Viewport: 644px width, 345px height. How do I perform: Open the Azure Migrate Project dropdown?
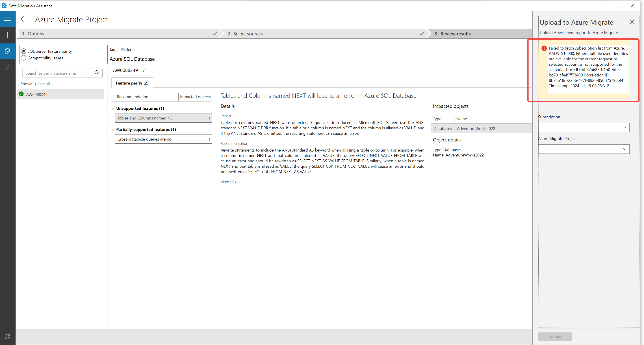(584, 149)
